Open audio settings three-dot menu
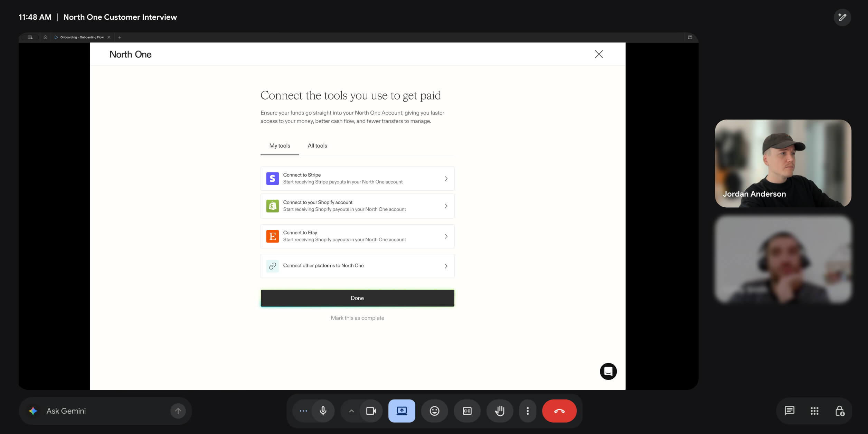Image resolution: width=868 pixels, height=434 pixels. (303, 411)
